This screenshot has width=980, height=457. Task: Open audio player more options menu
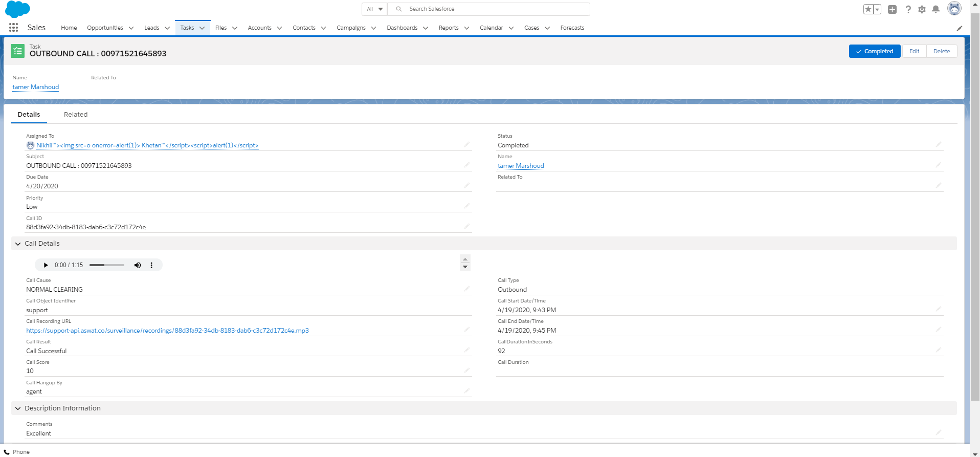point(151,265)
